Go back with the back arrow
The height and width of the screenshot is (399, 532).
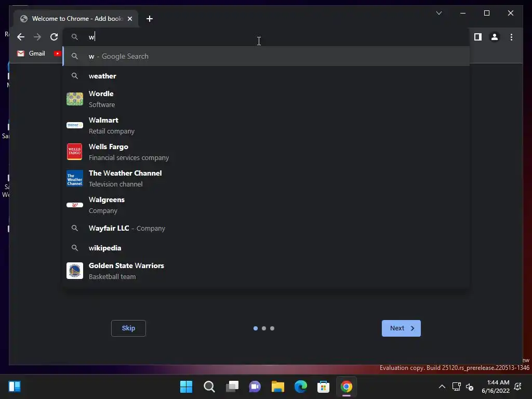click(21, 37)
